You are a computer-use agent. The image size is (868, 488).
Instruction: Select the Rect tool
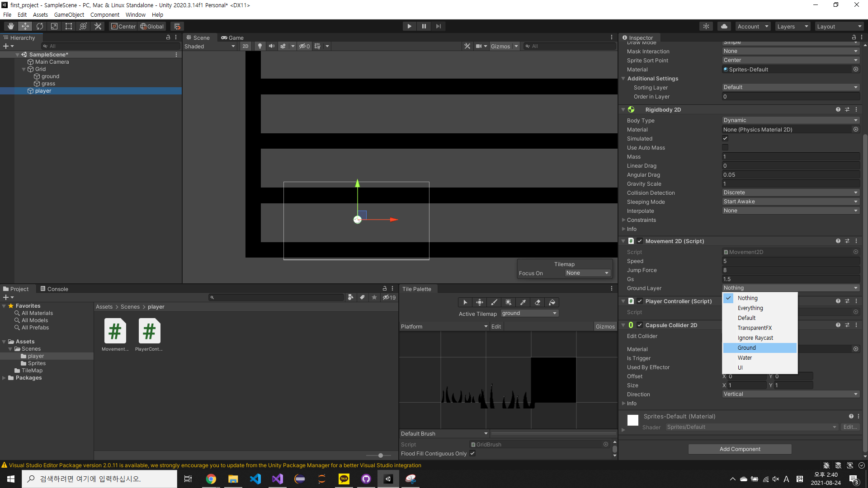69,26
